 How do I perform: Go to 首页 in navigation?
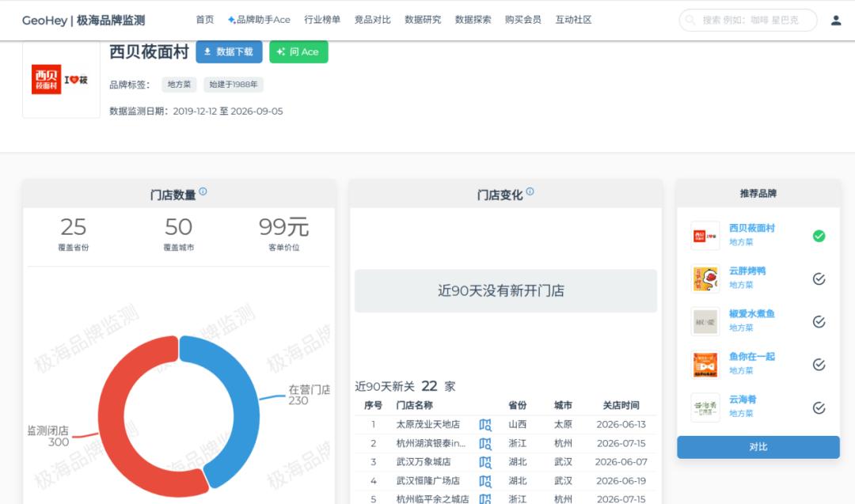click(205, 20)
